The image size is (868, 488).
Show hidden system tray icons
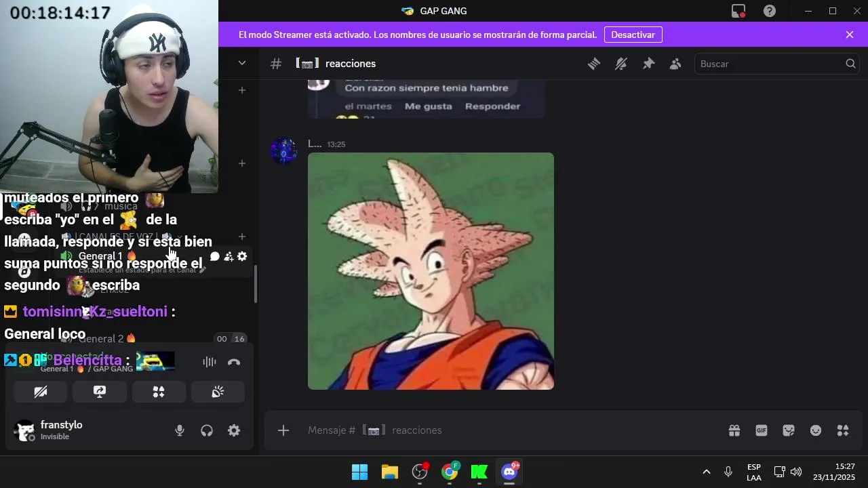coord(706,472)
